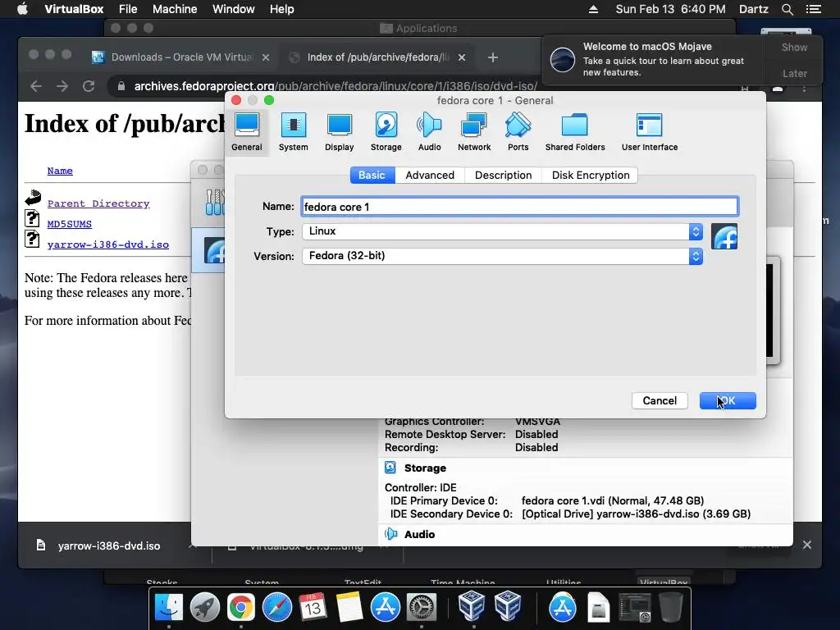Click the Name field containing fedora core 1
840x630 pixels.
point(519,207)
